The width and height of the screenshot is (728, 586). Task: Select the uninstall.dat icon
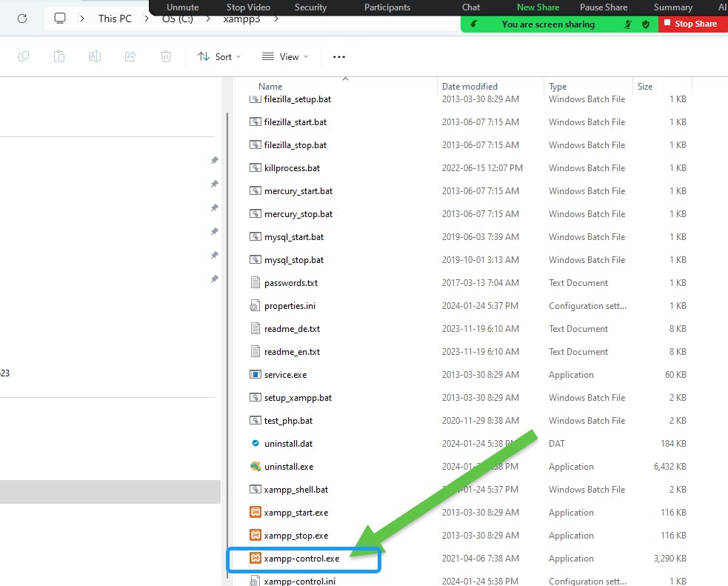256,443
